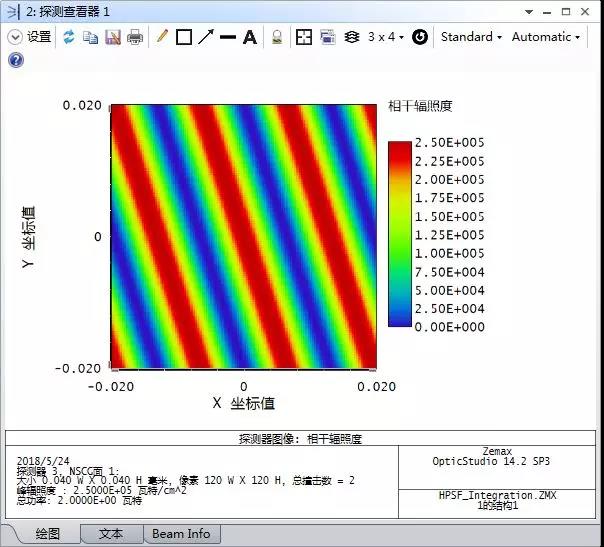Click the 相干辐照度 legend title

tap(420, 106)
